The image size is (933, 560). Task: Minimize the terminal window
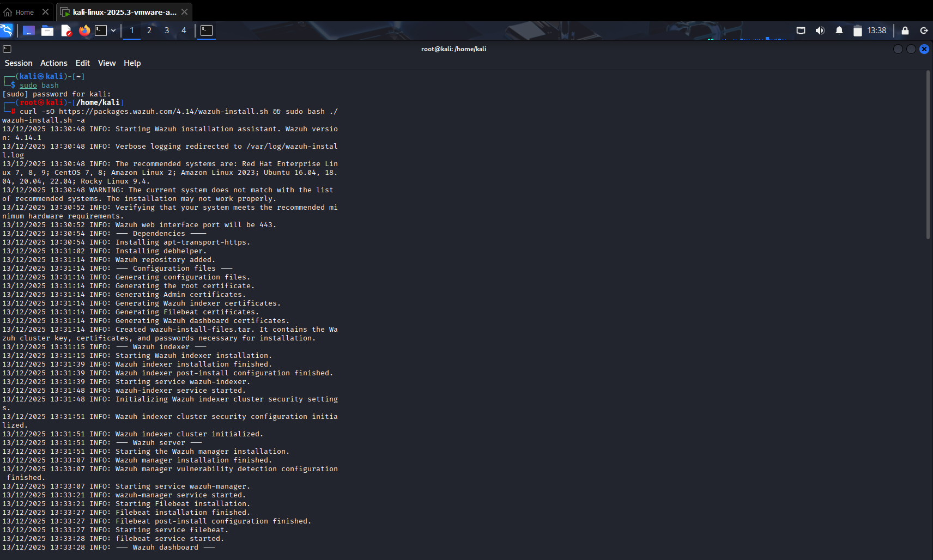point(898,49)
